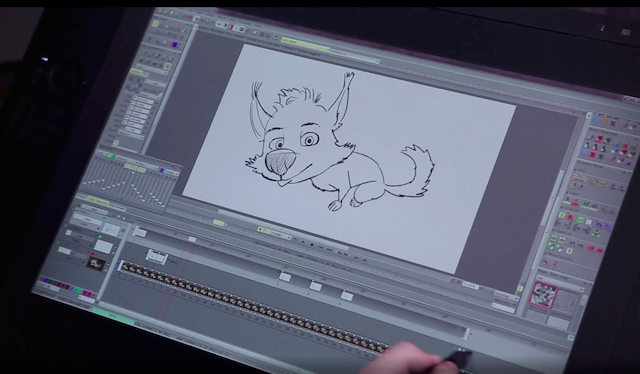Open the yellow dropdown beside the playback controls
The width and height of the screenshot is (640, 374).
pos(275,233)
